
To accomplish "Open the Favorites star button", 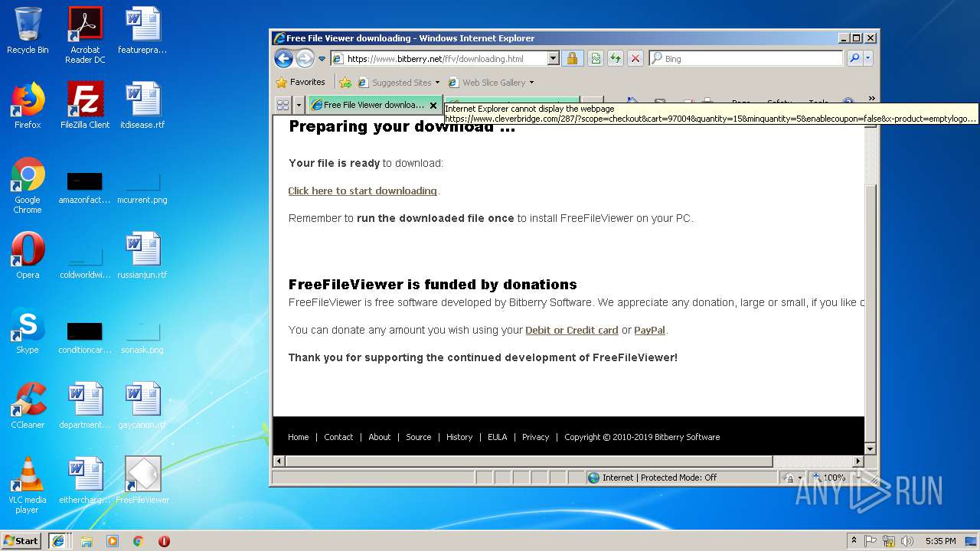I will coord(301,82).
